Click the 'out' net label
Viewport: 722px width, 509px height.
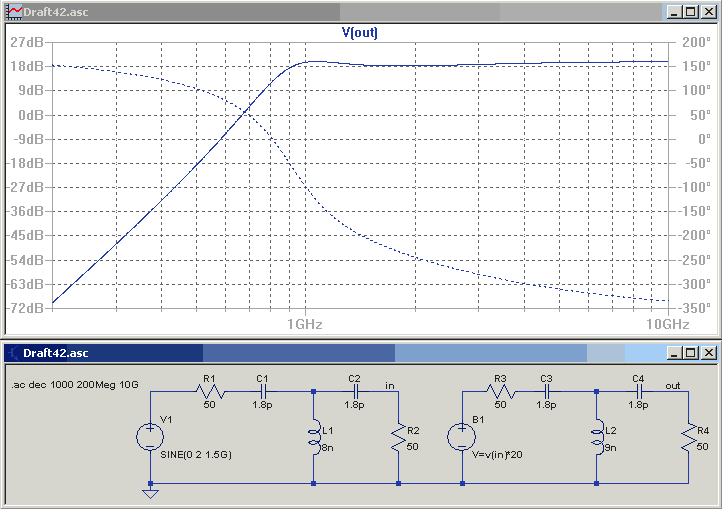(x=673, y=386)
